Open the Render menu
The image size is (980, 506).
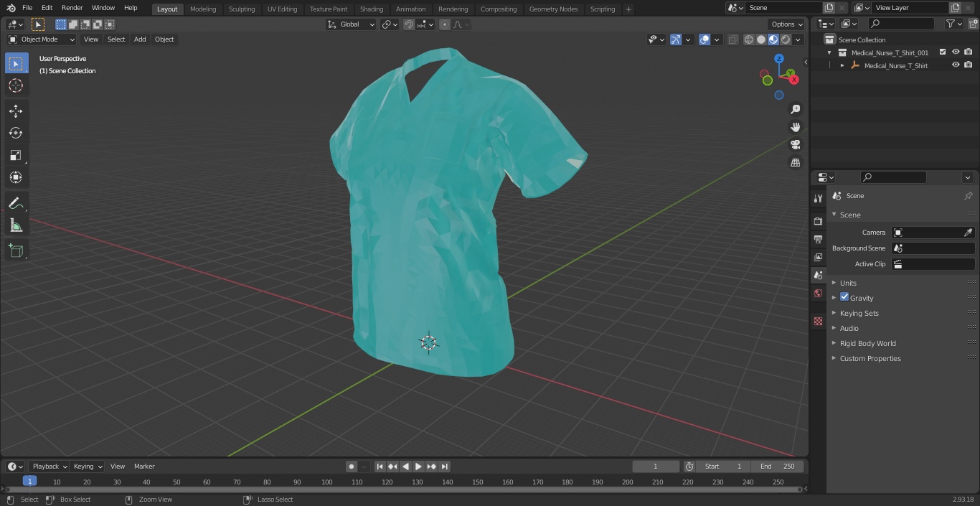tap(72, 8)
